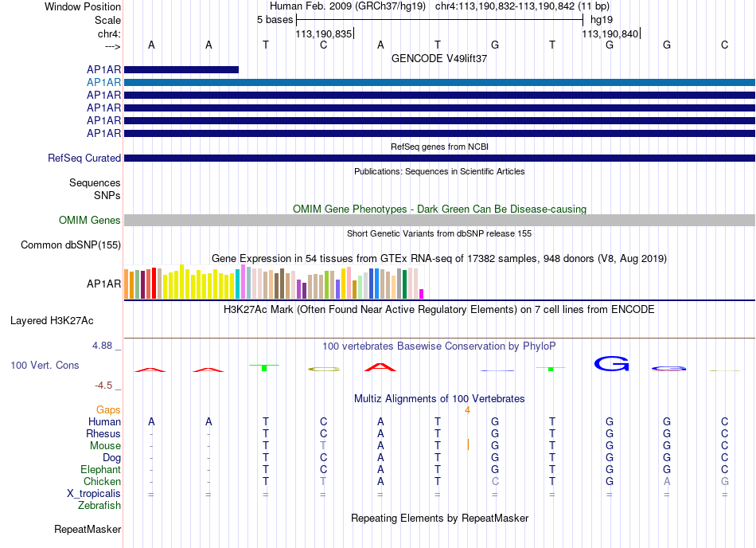
Task: Click the faded 'A' in the Chicken row
Action: 667,481
